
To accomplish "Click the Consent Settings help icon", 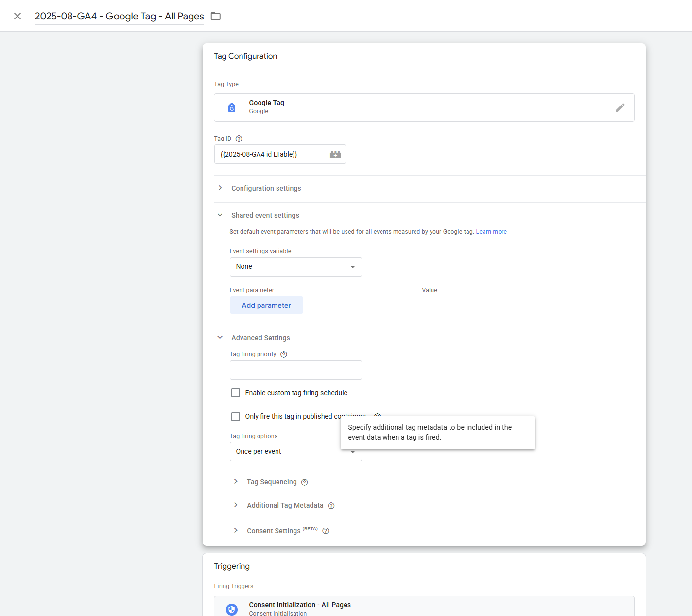I will click(326, 531).
